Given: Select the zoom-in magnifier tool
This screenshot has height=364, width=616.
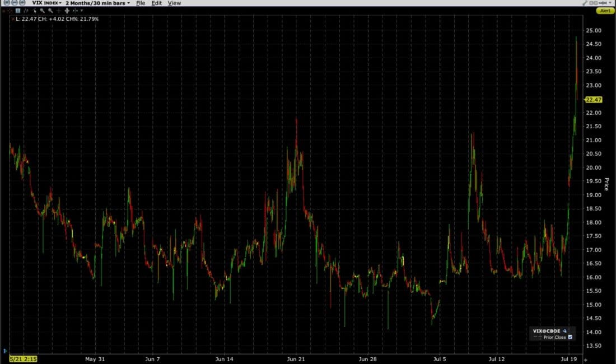Looking at the screenshot, I should [43, 11].
